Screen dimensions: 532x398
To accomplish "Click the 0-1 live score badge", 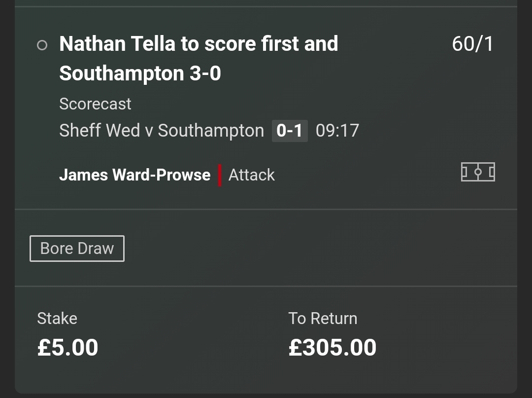I will 290,131.
